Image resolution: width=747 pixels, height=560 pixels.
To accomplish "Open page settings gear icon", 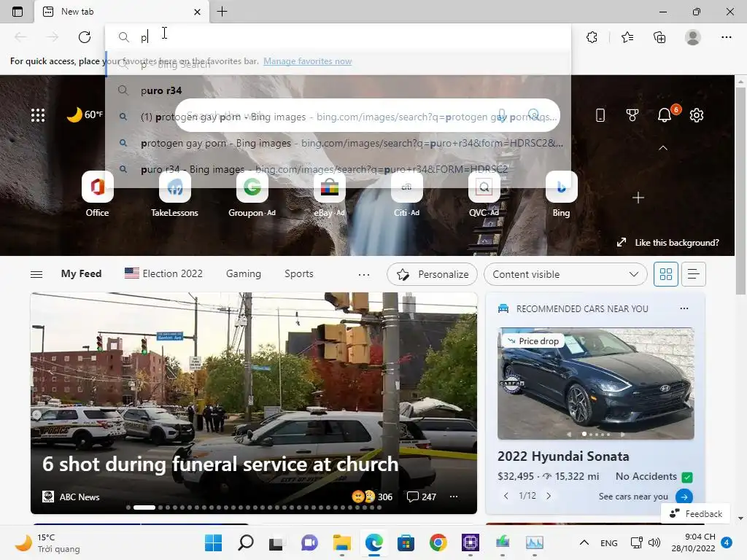I will point(697,114).
